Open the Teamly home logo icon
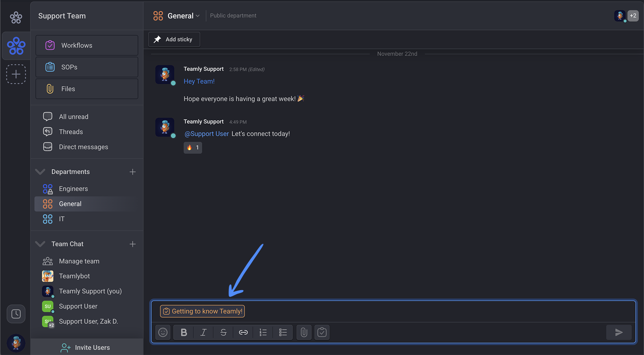The height and width of the screenshot is (355, 644). (x=16, y=17)
